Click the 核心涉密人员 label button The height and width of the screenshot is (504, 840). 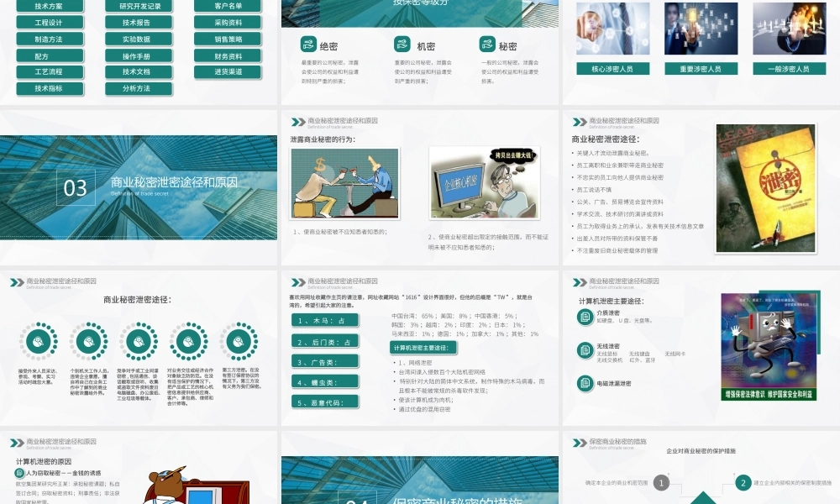pyautogui.click(x=612, y=69)
